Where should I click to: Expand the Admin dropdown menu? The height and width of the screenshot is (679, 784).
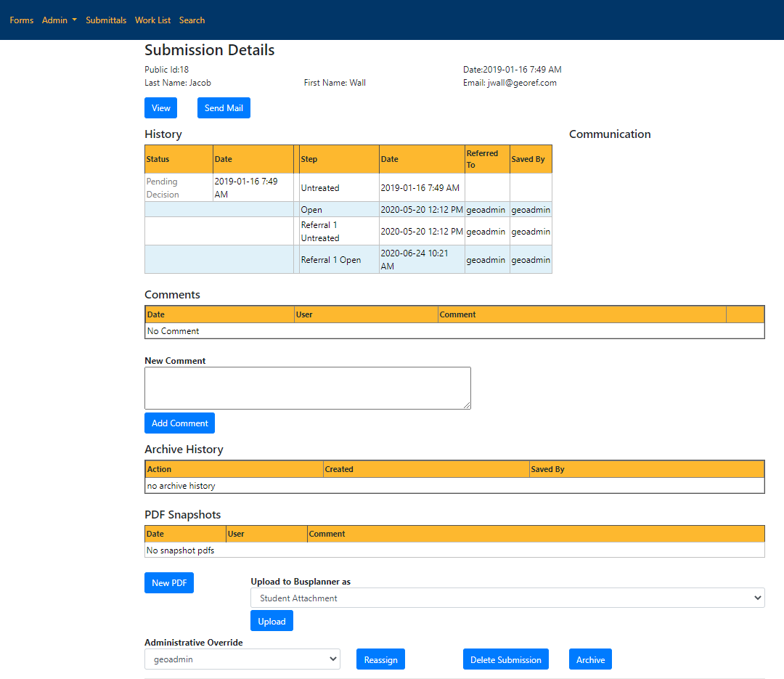click(x=59, y=20)
